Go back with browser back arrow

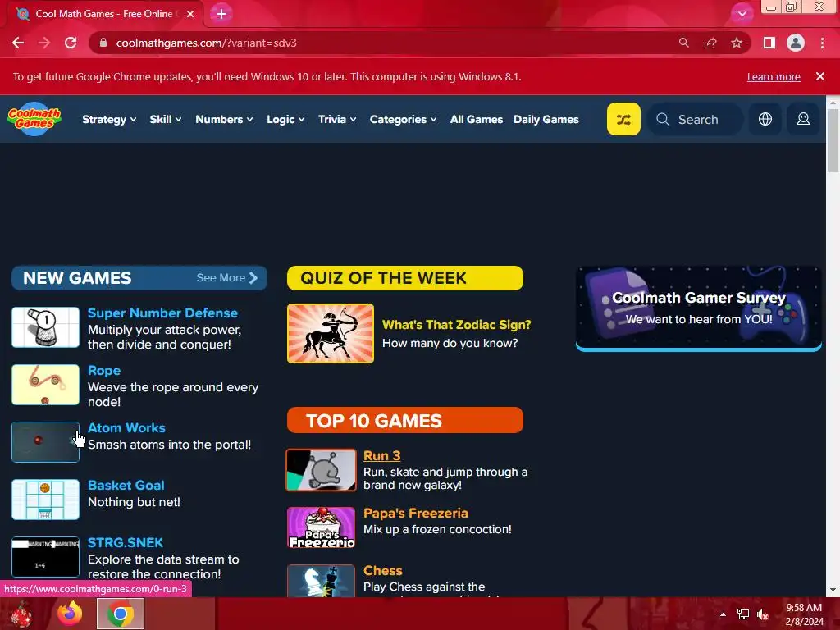pos(18,43)
